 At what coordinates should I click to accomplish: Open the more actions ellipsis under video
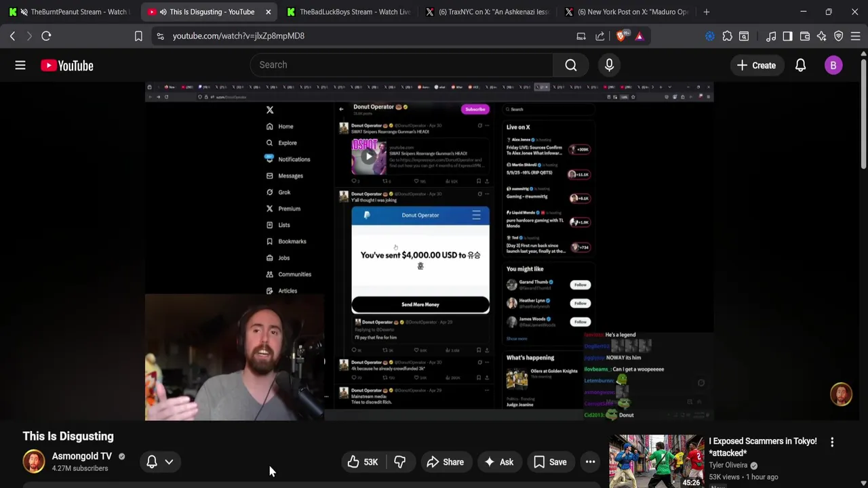[x=591, y=462]
